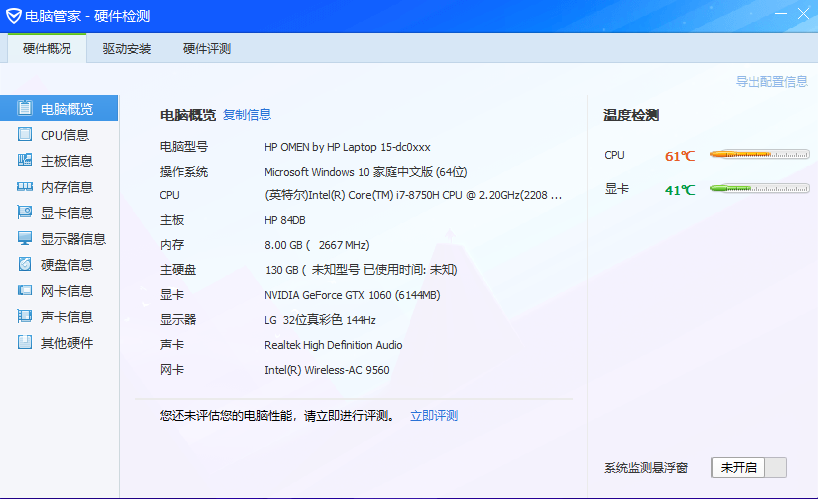Select the 网卡信息 network card icon

click(25, 291)
